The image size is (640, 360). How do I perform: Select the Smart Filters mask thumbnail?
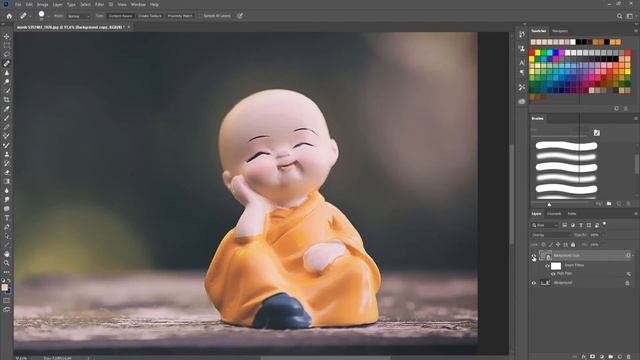(x=556, y=266)
